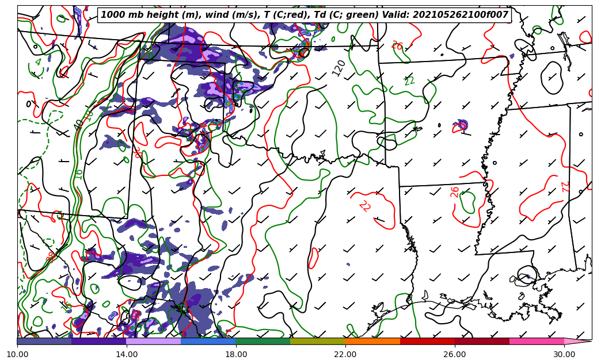Select the blue 16–18 colorbar segment
The width and height of the screenshot is (597, 364).
[208, 341]
